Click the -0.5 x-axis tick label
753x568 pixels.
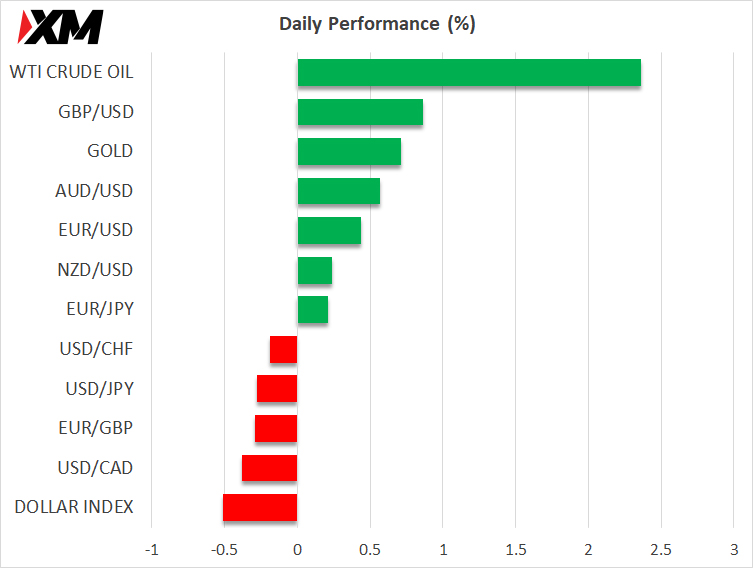click(224, 550)
